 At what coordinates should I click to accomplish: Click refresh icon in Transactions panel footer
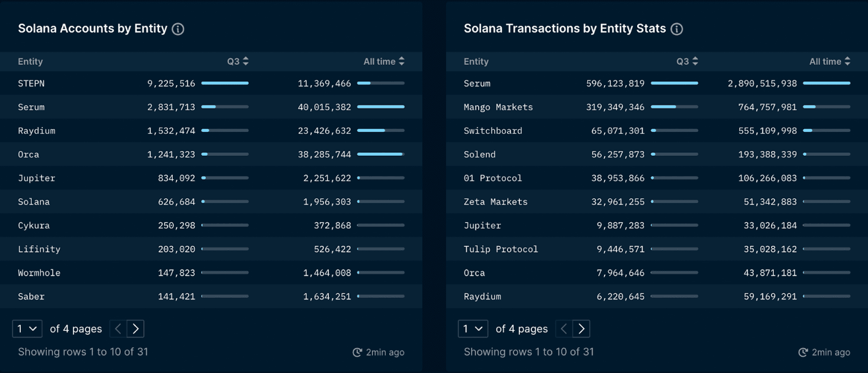(x=803, y=352)
